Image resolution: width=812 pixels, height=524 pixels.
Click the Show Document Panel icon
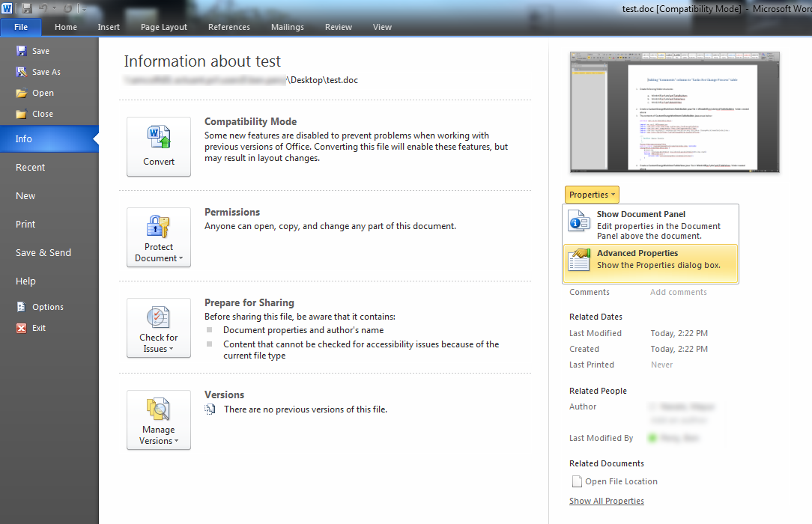[x=579, y=221]
